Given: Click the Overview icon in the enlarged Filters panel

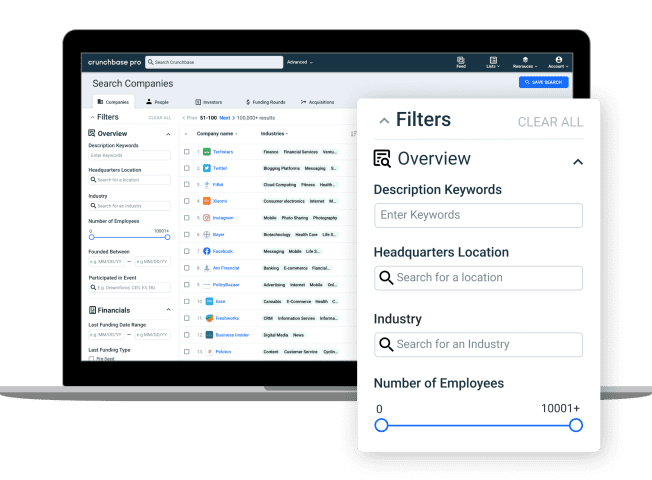Looking at the screenshot, I should click(x=382, y=158).
